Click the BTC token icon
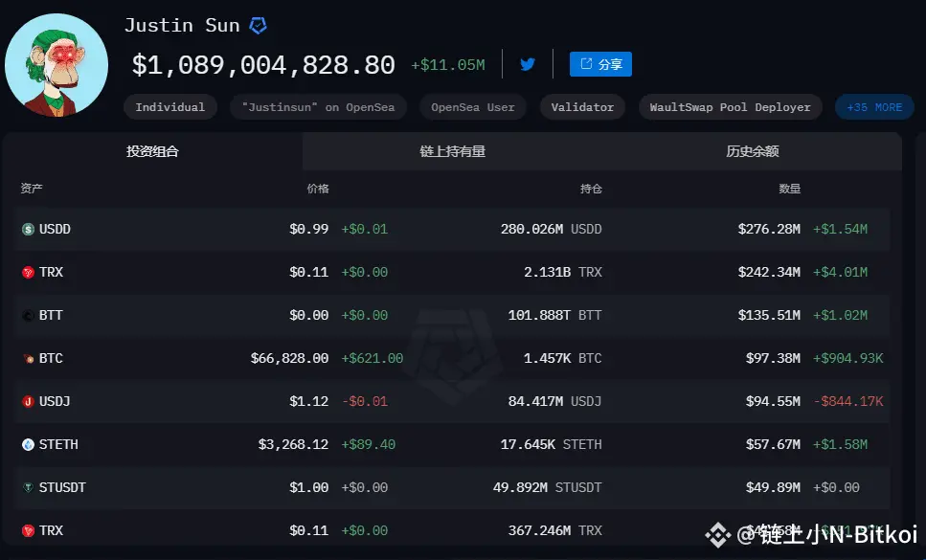 click(28, 358)
